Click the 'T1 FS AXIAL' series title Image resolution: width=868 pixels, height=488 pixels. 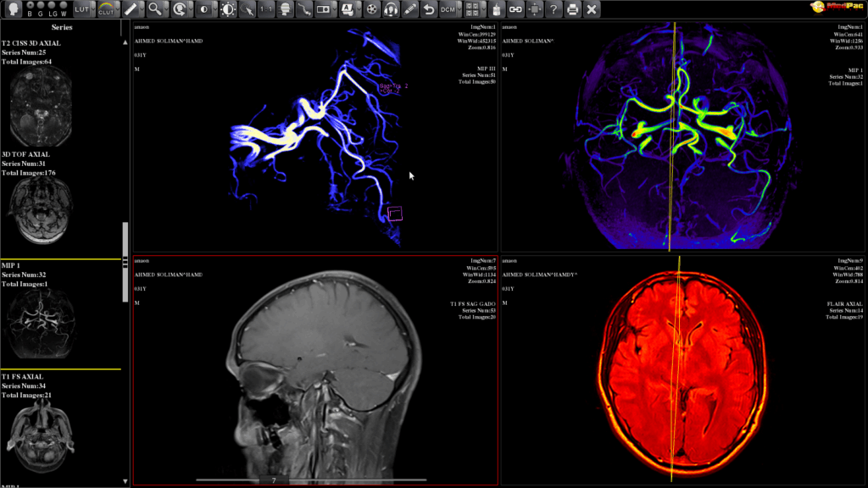(22, 377)
